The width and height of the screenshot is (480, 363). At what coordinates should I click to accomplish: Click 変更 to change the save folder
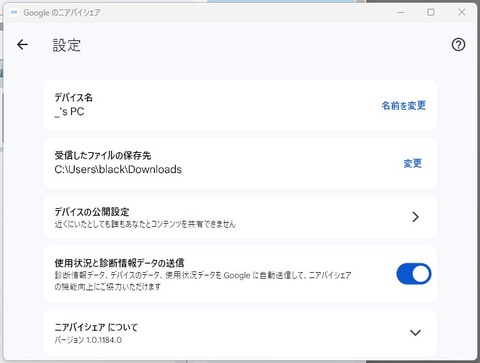pos(413,163)
